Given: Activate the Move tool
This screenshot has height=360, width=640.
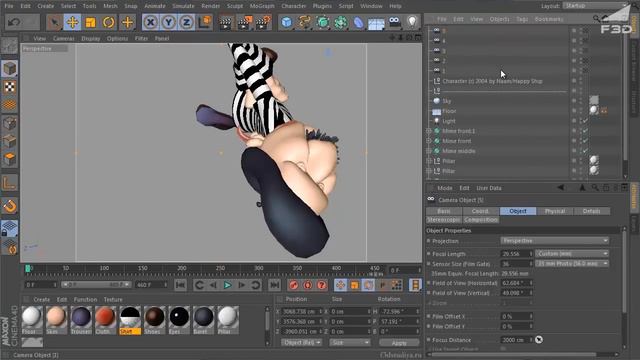Looking at the screenshot, I should point(72,22).
